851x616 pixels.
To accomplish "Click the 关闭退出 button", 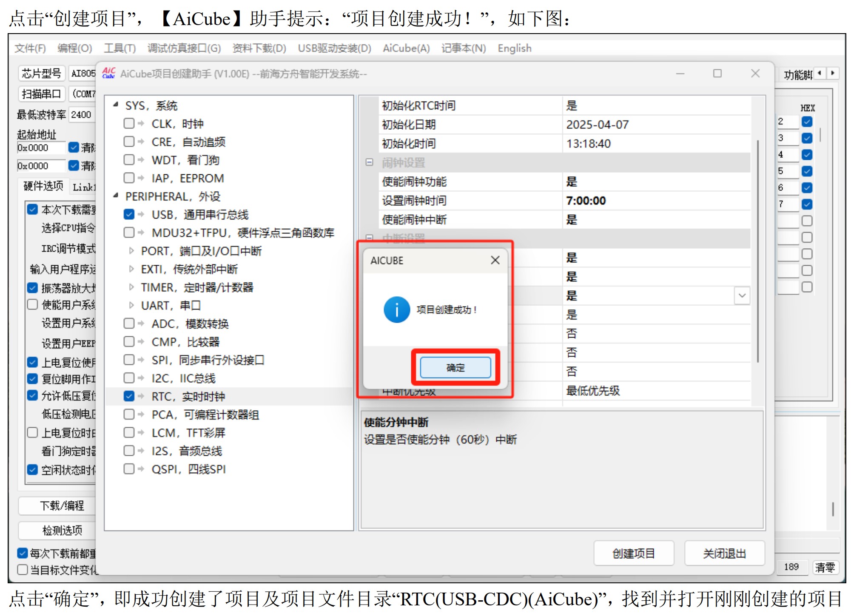I will pyautogui.click(x=724, y=553).
